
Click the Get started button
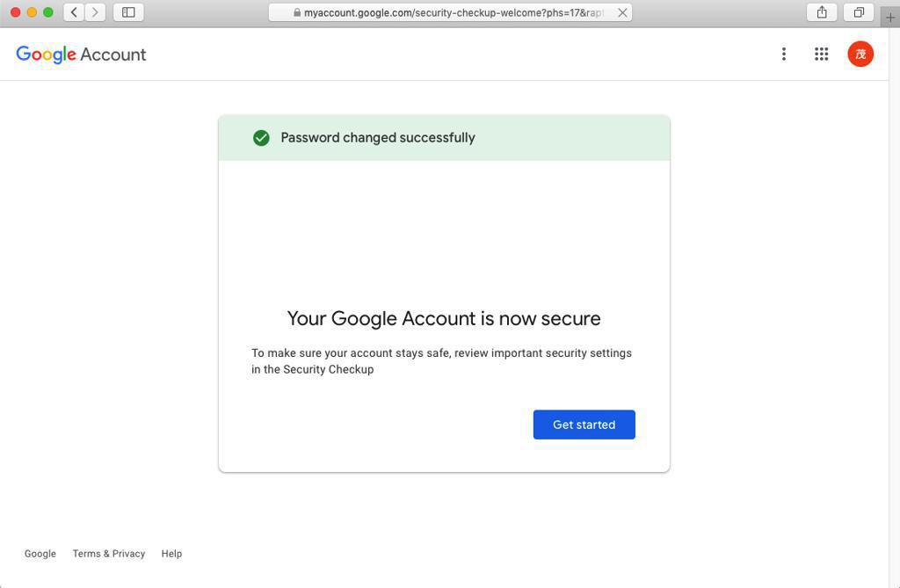point(584,425)
